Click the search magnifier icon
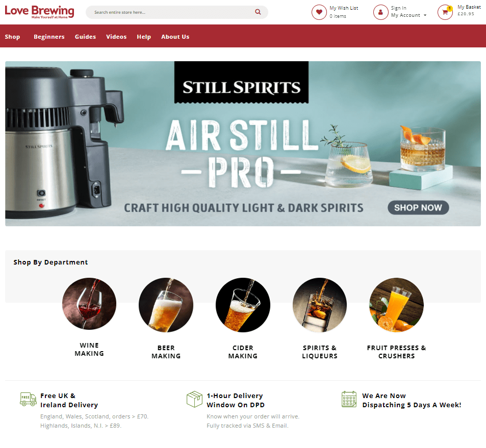The width and height of the screenshot is (486, 448). click(x=258, y=12)
